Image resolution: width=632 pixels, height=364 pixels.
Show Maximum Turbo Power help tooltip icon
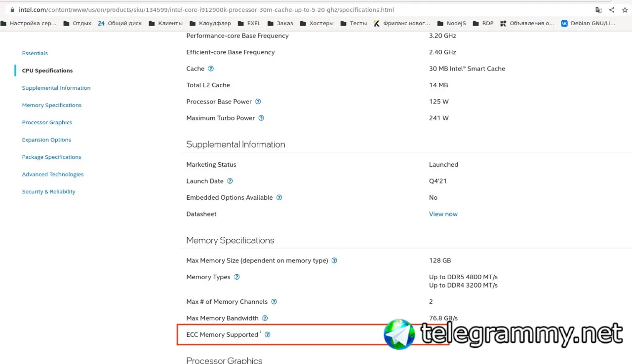coord(261,118)
